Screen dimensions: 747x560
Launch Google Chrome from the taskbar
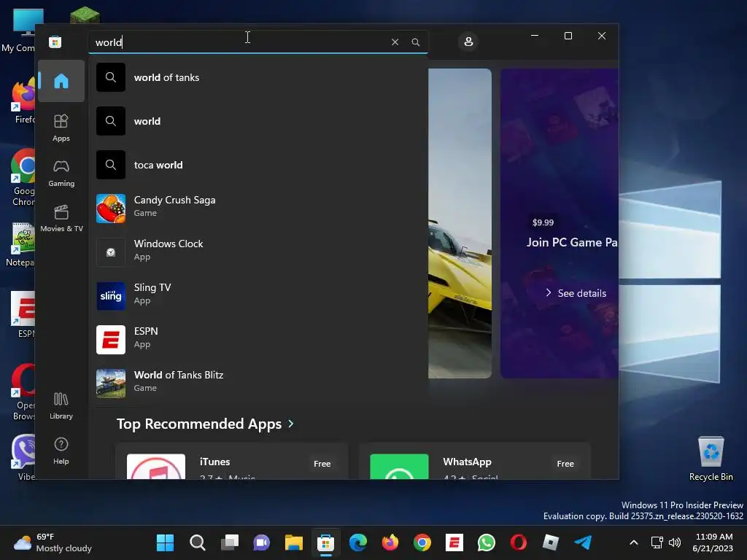[422, 542]
